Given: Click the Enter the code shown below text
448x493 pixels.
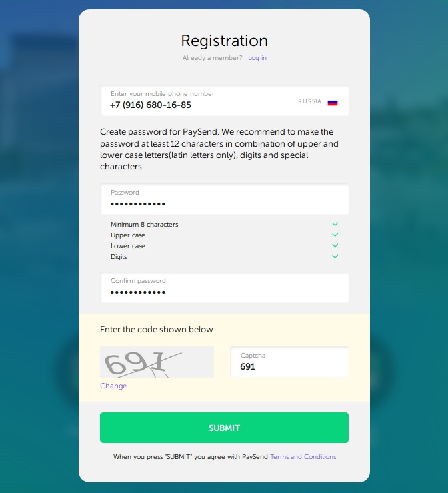Looking at the screenshot, I should pos(157,329).
